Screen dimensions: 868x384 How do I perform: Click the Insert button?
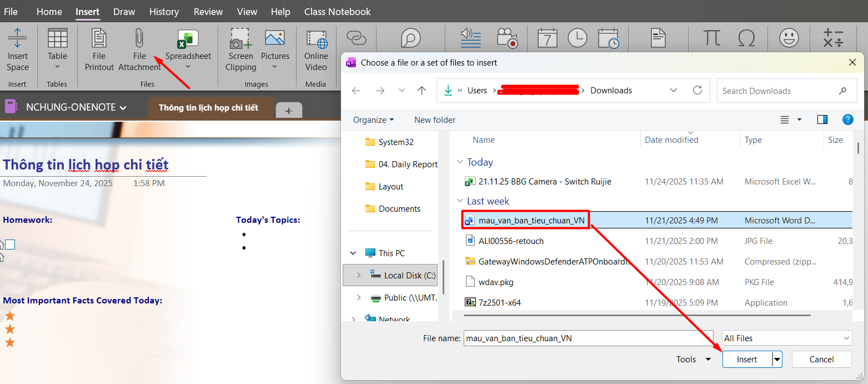pyautogui.click(x=746, y=360)
